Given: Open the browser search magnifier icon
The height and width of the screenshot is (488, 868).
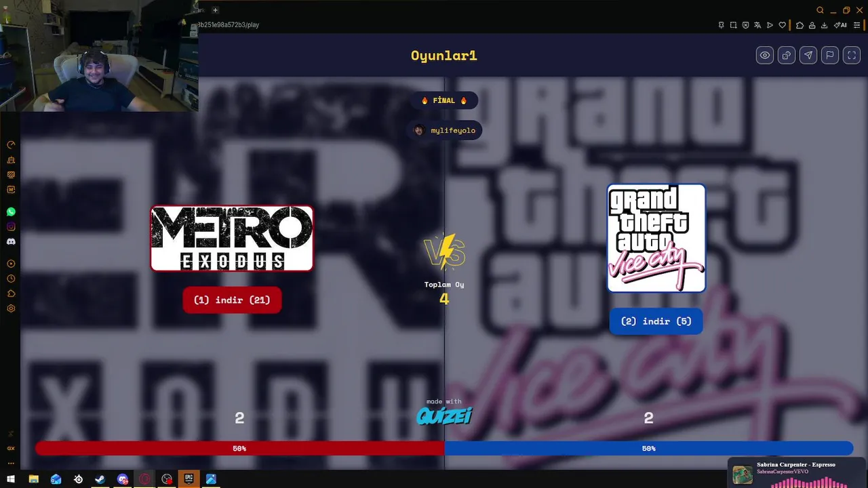Looking at the screenshot, I should [820, 10].
